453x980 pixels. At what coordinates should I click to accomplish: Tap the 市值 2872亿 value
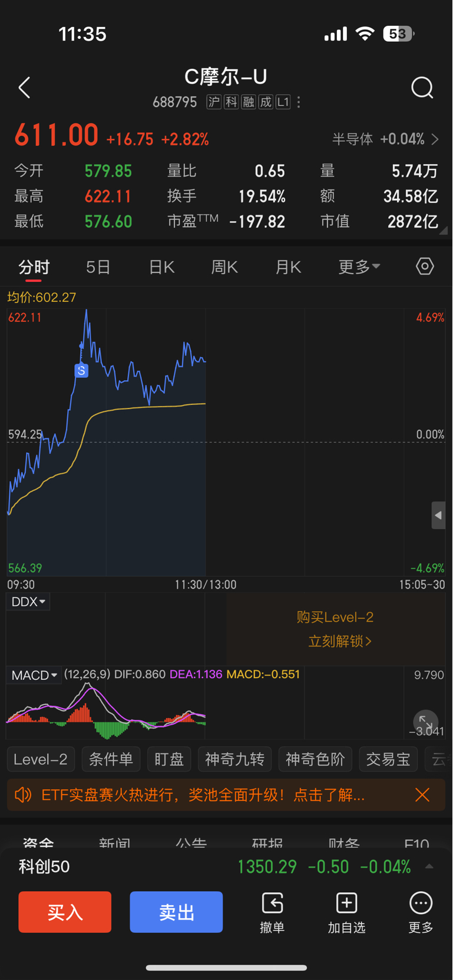pos(413,221)
